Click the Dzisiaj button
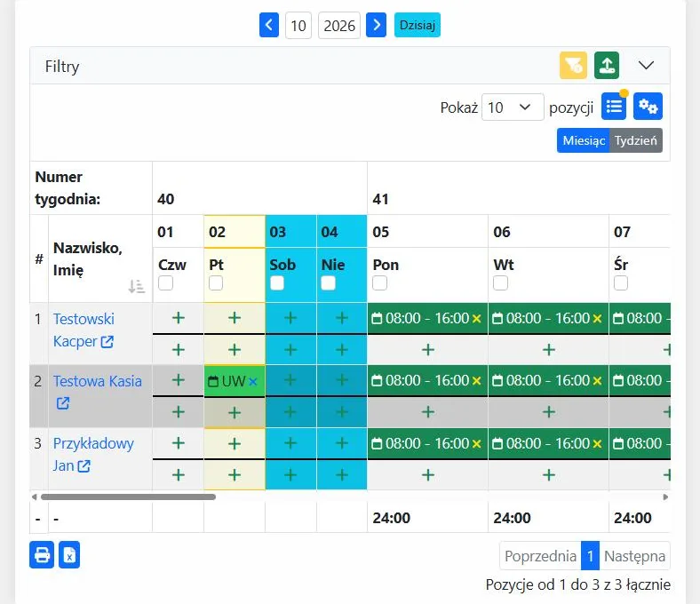 click(x=417, y=25)
